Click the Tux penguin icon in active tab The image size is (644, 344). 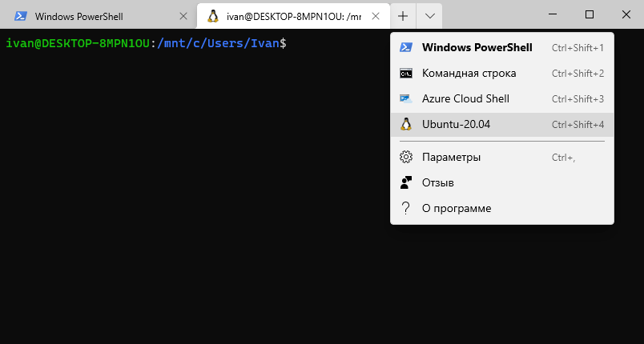[212, 16]
